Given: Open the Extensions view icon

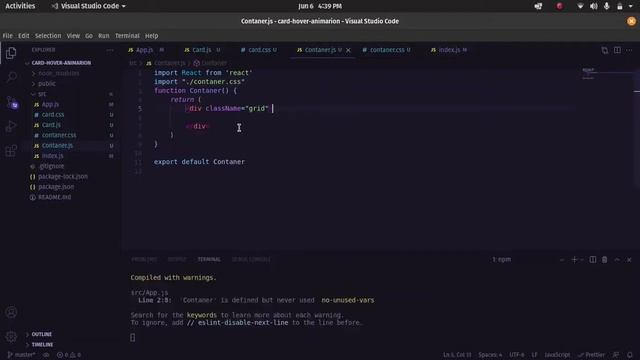Looking at the screenshot, I should [x=11, y=151].
